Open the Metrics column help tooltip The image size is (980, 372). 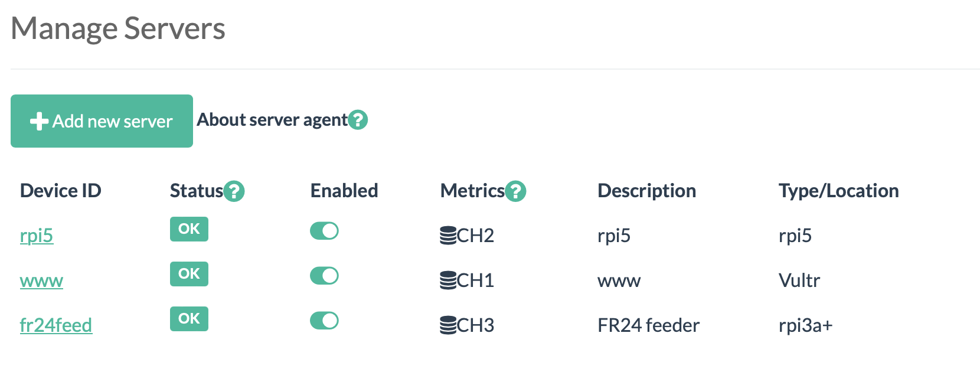[516, 191]
